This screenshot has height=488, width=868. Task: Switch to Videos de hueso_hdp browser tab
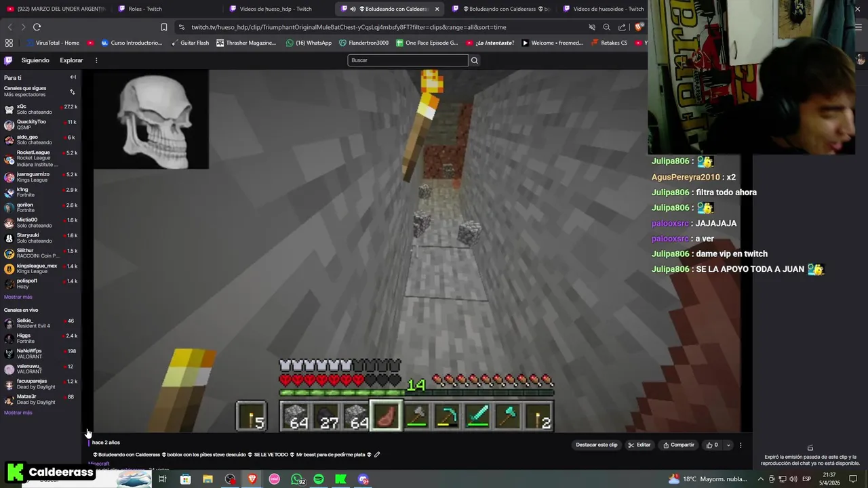[x=275, y=9]
